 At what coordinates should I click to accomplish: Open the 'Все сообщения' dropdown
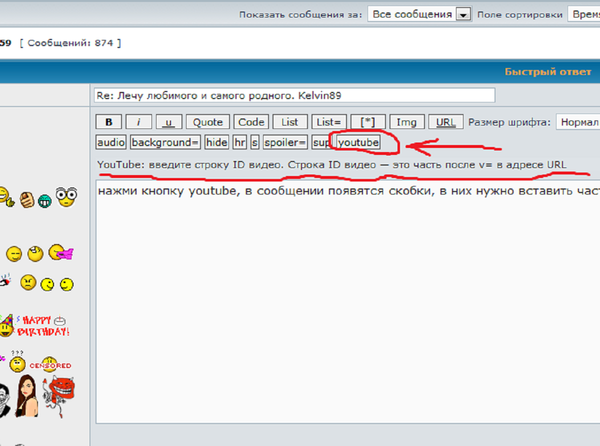[419, 15]
